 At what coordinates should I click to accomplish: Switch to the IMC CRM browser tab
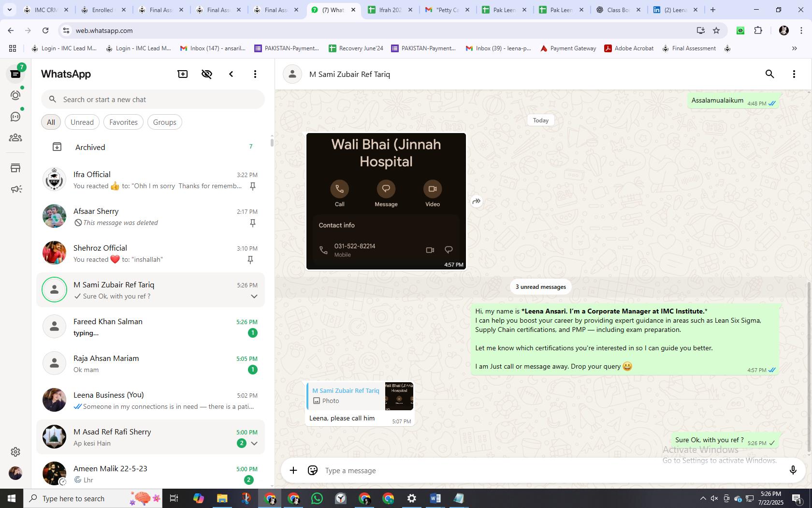pyautogui.click(x=46, y=10)
